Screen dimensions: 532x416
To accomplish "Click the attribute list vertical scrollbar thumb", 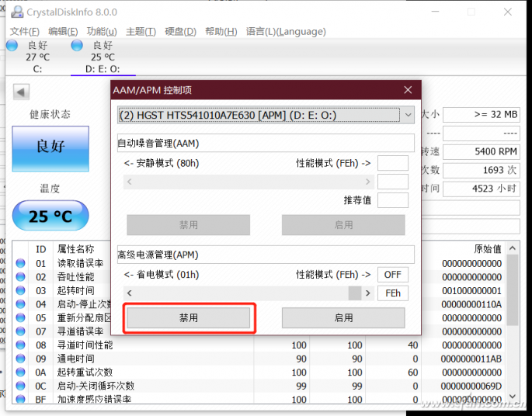I will coord(513,289).
